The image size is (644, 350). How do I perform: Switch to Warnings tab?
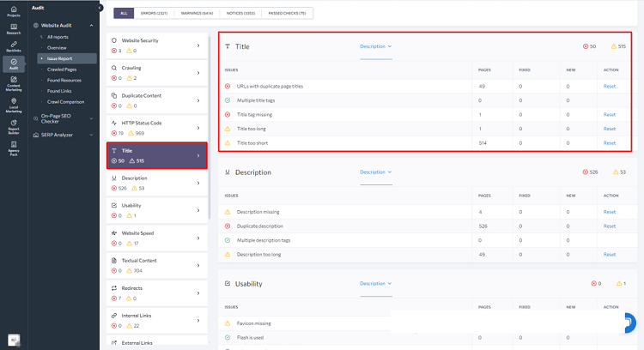tap(197, 13)
